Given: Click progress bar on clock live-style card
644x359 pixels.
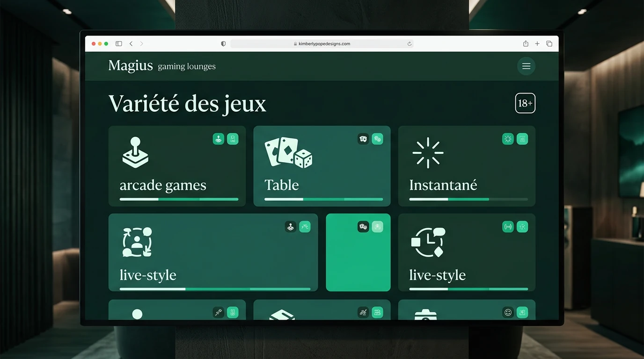Looking at the screenshot, I should tap(468, 289).
